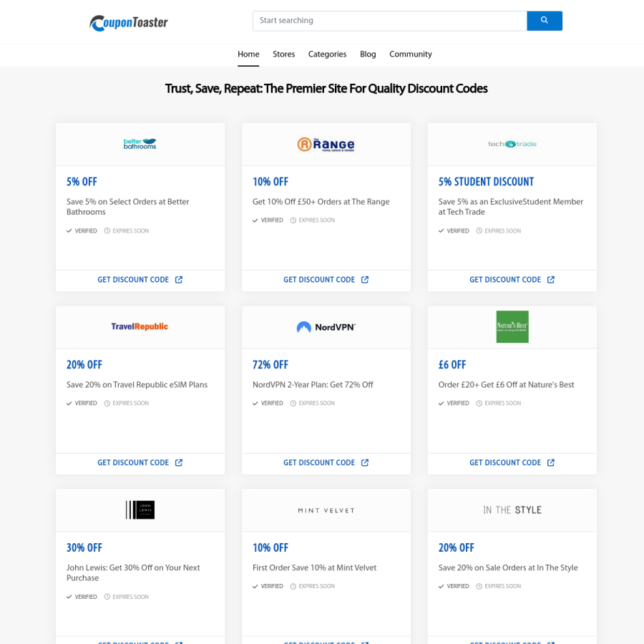Click the In The Style logo
This screenshot has width=644, height=644.
[x=512, y=509]
